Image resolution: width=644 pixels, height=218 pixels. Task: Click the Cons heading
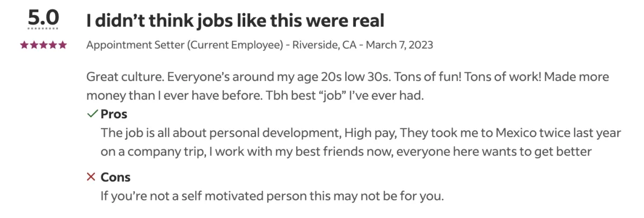115,177
